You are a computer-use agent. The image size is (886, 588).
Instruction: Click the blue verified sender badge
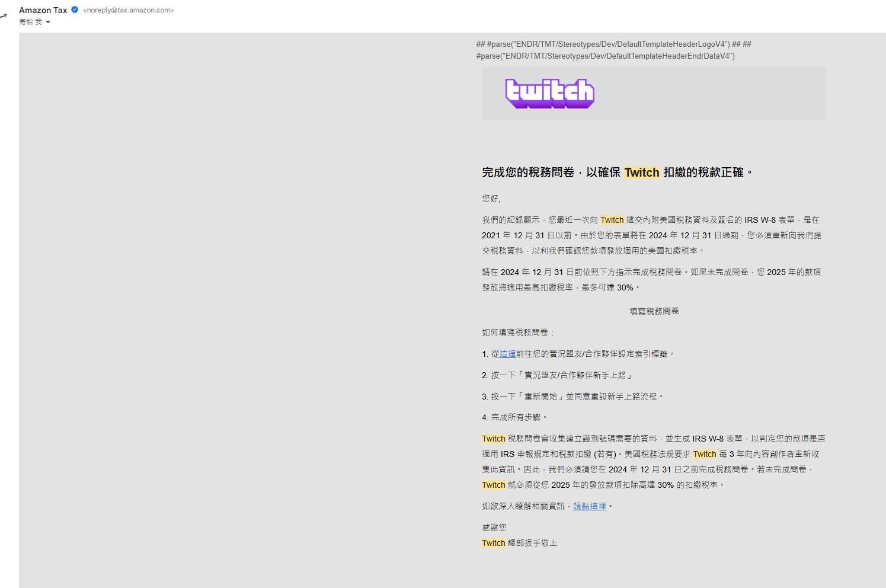(74, 9)
